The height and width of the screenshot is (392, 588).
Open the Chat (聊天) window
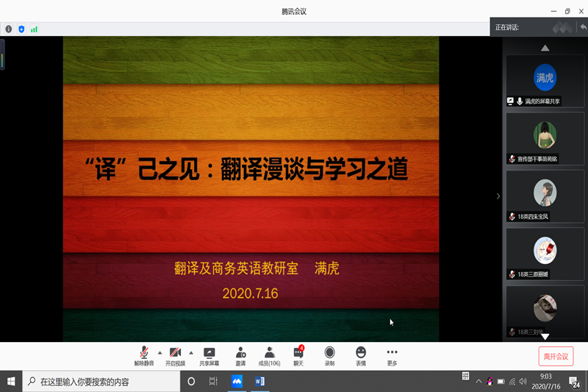pos(298,356)
